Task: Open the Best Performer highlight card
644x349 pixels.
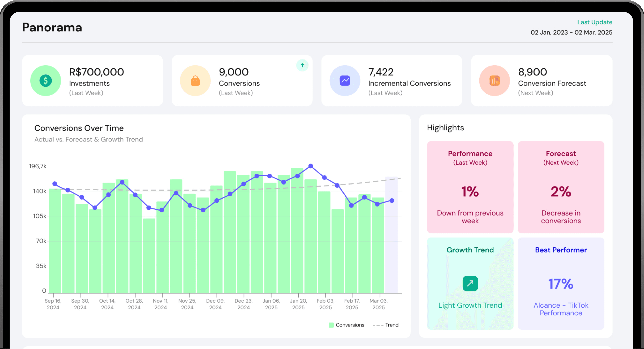Action: (561, 283)
